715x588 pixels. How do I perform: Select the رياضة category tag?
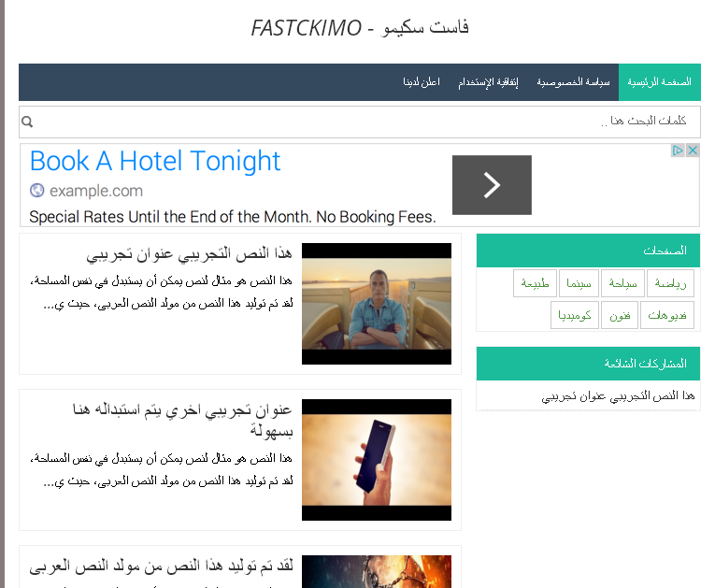click(670, 283)
